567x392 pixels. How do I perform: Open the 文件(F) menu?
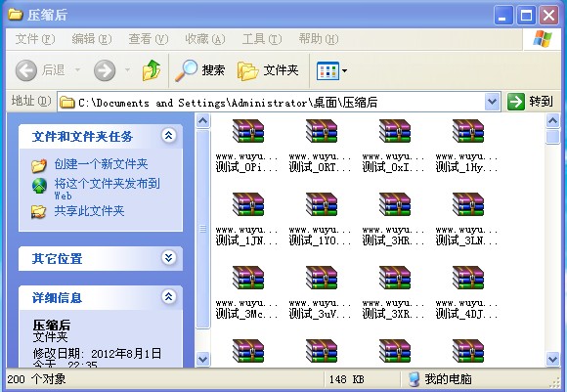(x=35, y=39)
